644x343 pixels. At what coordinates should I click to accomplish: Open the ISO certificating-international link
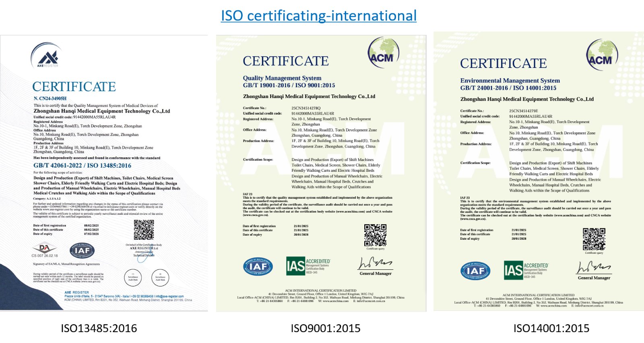coord(319,16)
